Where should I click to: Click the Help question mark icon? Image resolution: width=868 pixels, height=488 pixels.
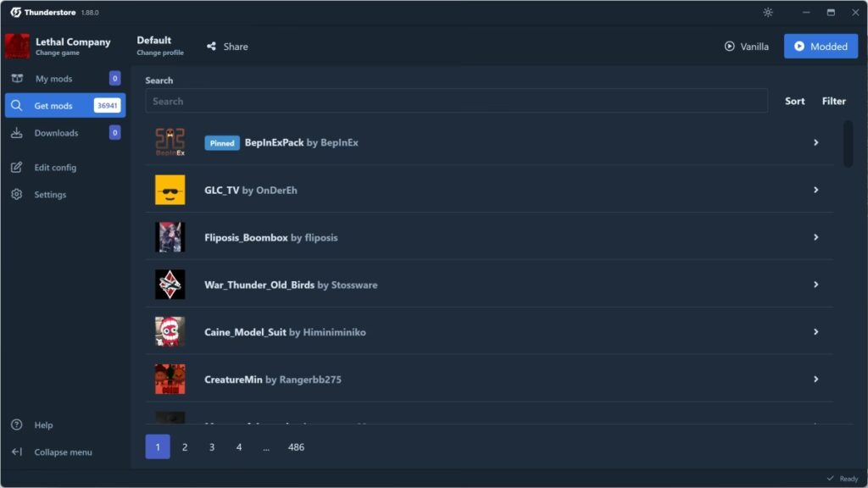17,425
